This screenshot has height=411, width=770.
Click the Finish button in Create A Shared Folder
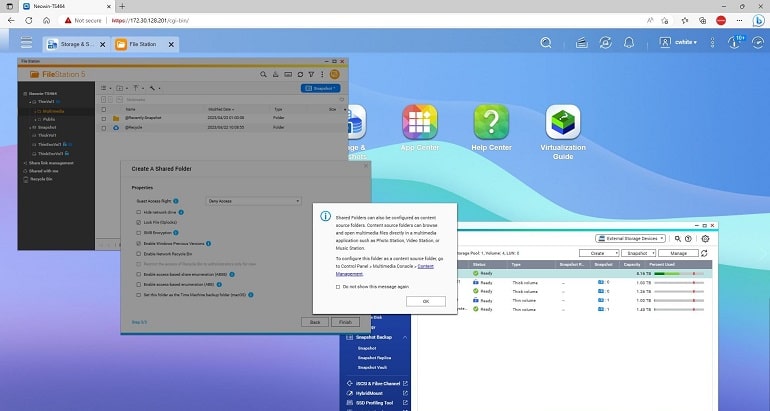tap(345, 322)
